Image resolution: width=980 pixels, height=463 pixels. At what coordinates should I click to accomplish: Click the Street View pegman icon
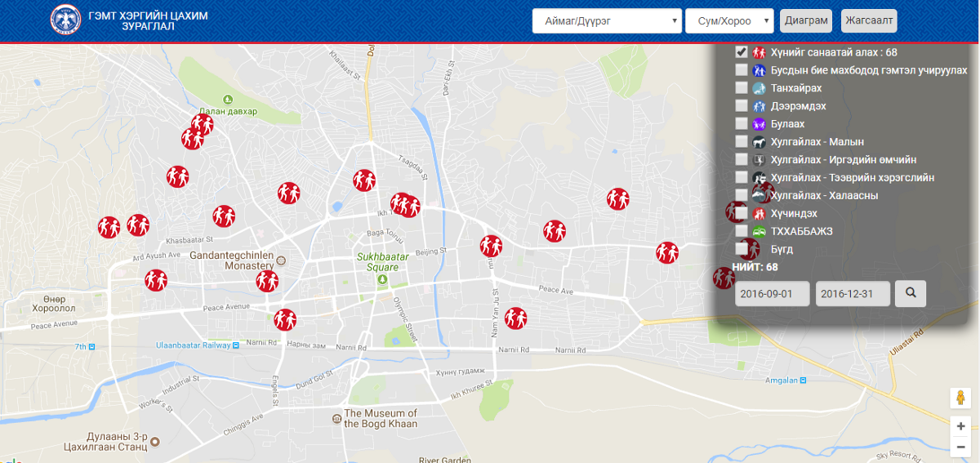[960, 398]
